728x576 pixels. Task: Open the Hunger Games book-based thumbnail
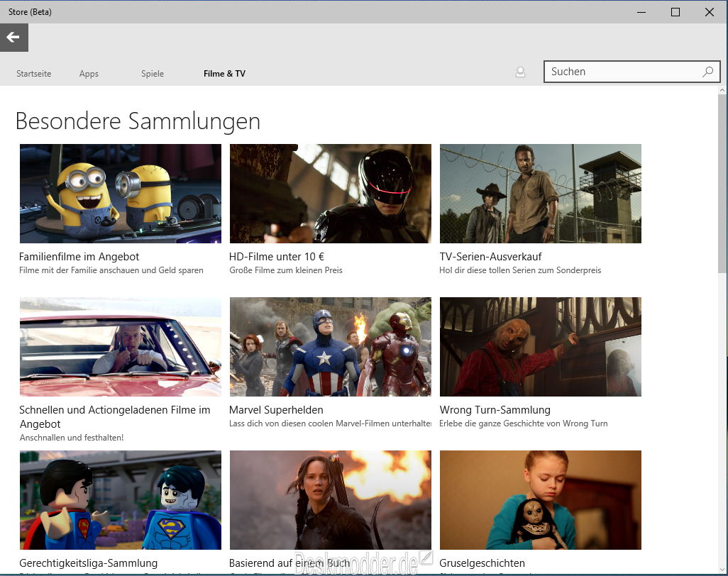[x=330, y=500]
